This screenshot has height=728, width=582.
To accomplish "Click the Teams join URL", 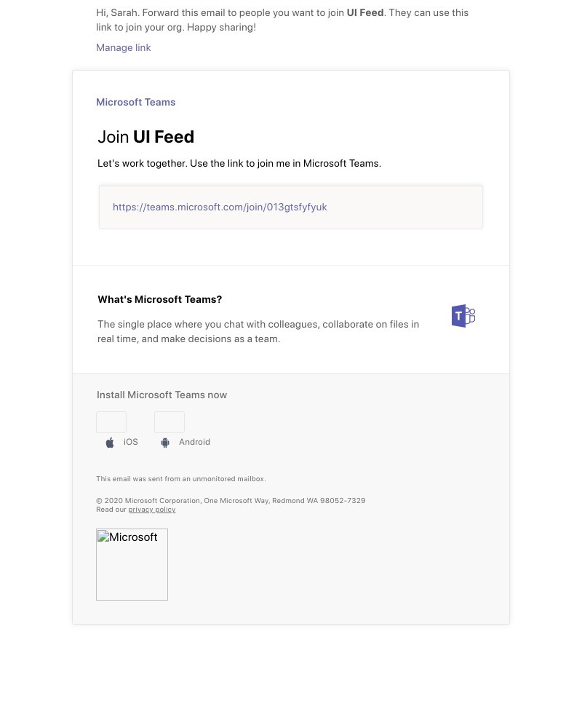I will [220, 207].
